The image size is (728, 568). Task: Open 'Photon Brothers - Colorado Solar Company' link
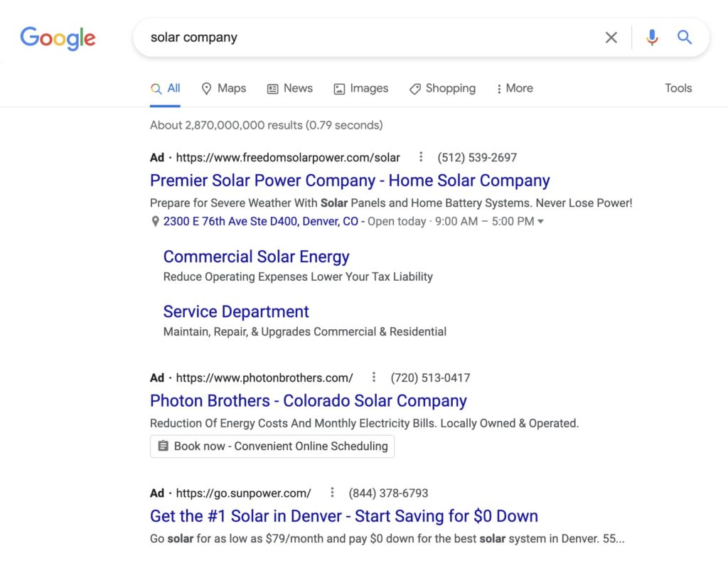(x=309, y=401)
